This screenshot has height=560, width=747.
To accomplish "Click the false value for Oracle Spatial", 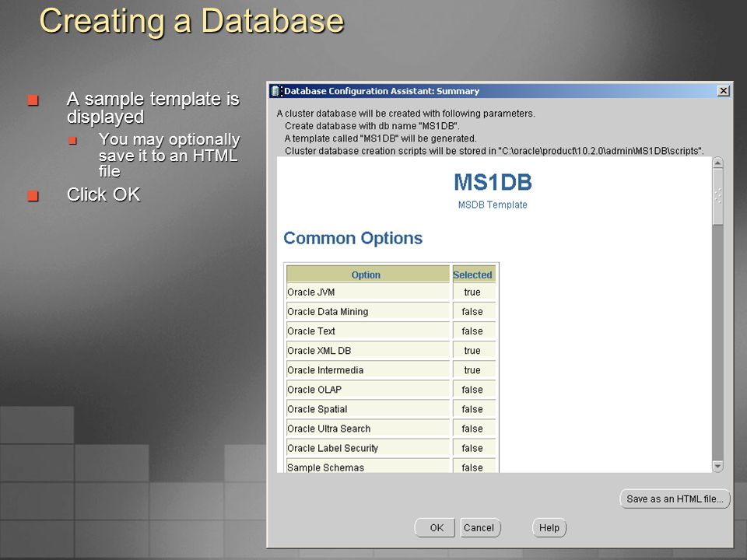I will (472, 409).
